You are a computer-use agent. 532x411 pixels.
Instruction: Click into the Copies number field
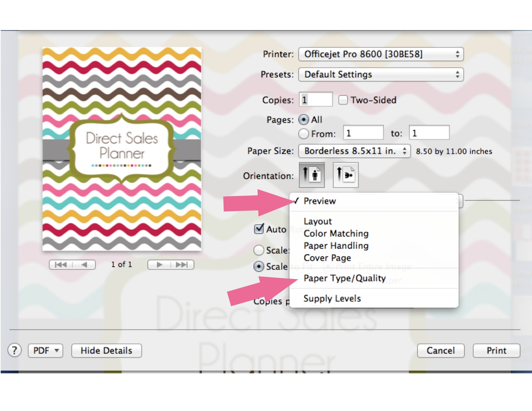click(x=316, y=100)
